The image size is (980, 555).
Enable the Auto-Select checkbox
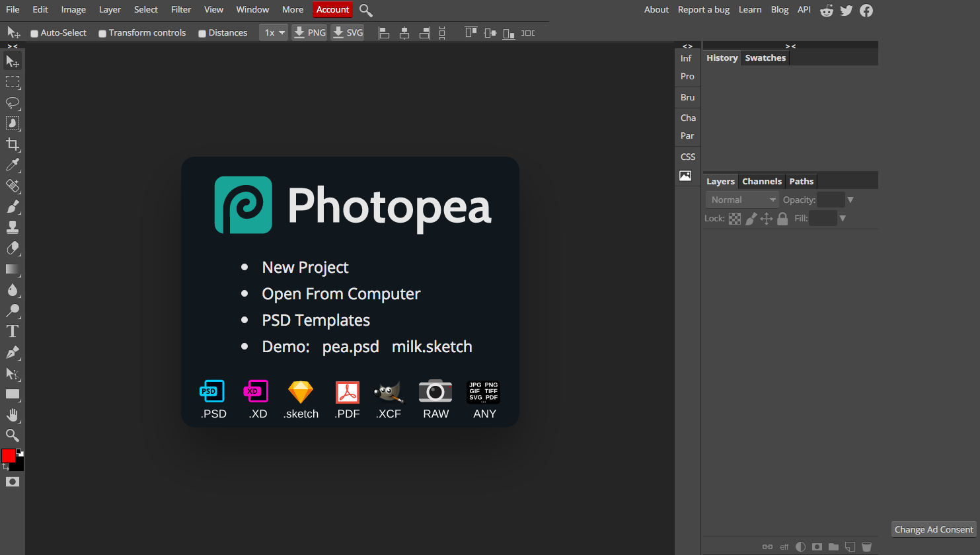(x=34, y=34)
